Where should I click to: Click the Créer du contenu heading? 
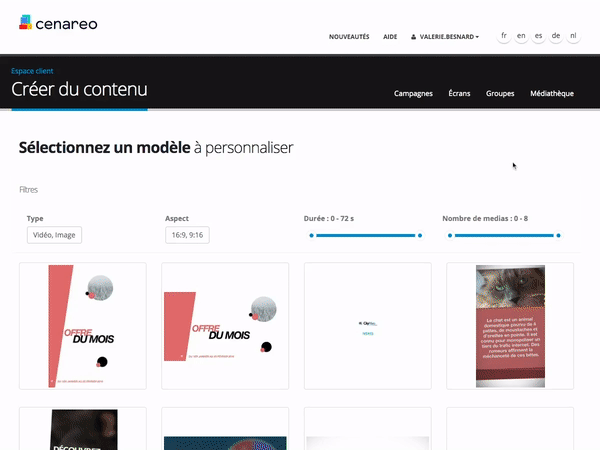point(79,89)
